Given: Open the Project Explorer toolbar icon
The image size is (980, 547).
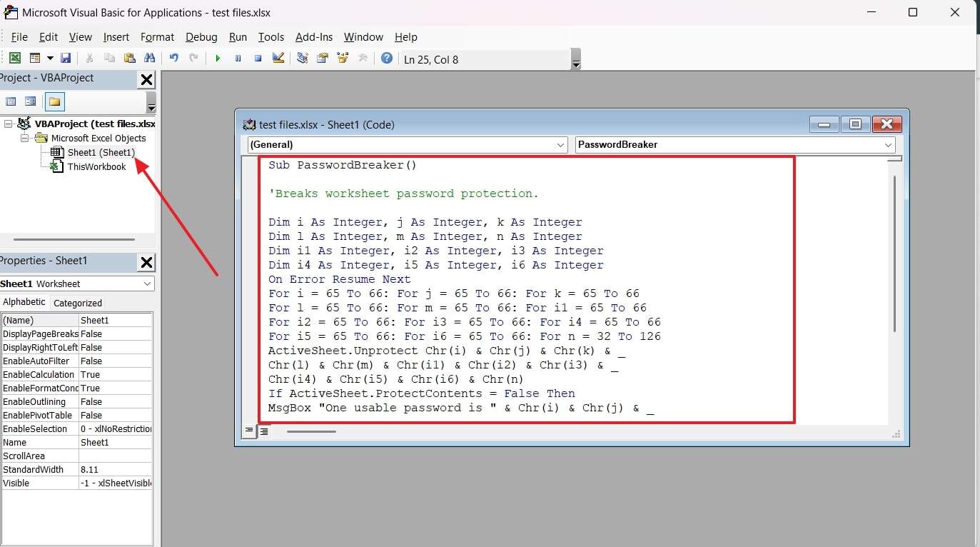Looking at the screenshot, I should click(x=303, y=59).
